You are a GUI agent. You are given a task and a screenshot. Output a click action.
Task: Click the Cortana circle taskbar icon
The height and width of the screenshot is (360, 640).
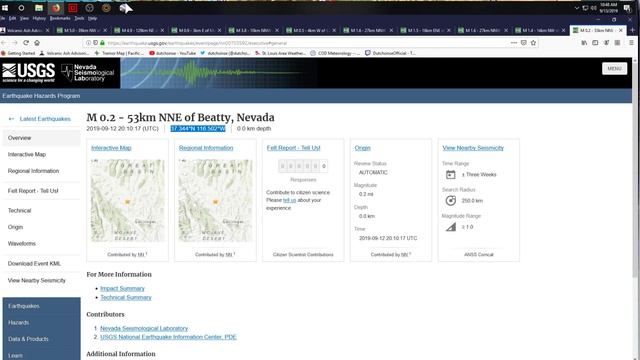(x=21, y=8)
